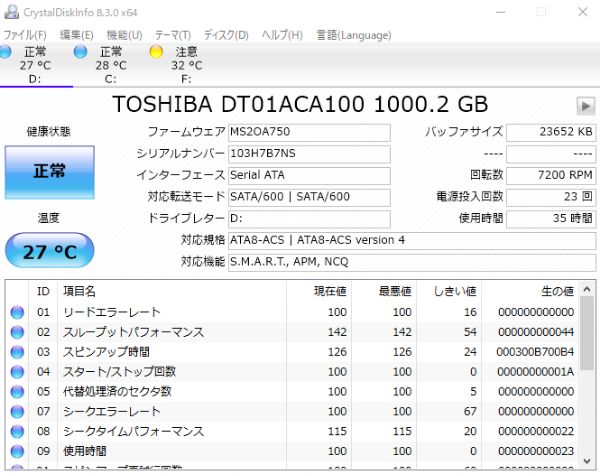Click the blue status circle for C: drive
The width and height of the screenshot is (600, 474).
[x=80, y=52]
